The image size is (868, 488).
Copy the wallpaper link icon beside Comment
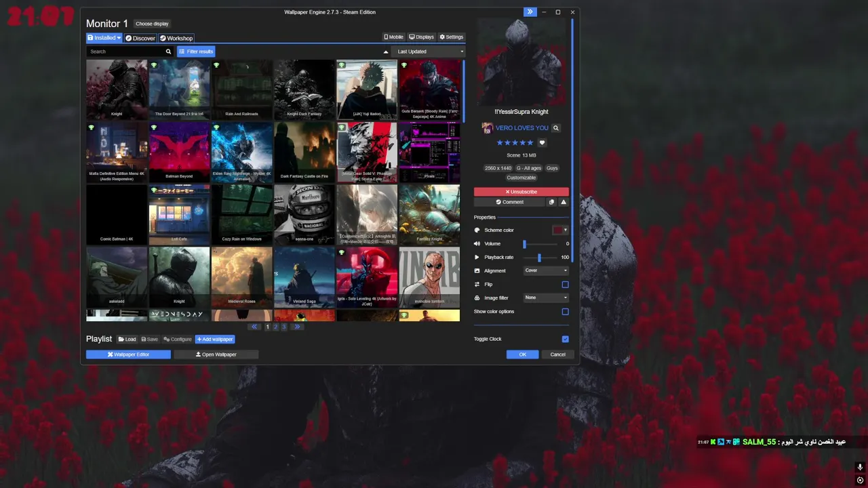(x=551, y=202)
